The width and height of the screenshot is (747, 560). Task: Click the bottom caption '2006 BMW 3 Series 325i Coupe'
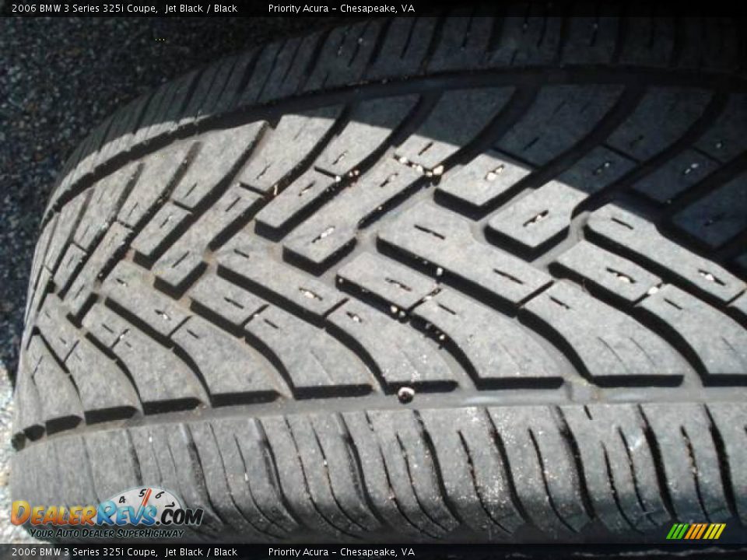pos(84,552)
